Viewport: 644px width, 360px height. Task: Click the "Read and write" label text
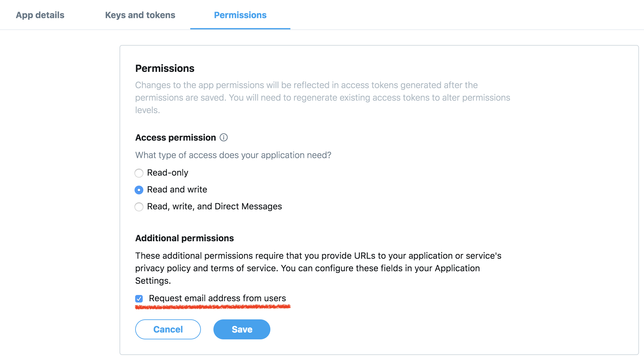click(177, 189)
